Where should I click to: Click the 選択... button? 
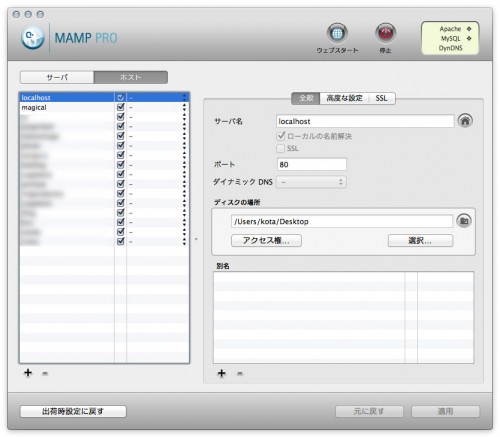click(x=420, y=240)
